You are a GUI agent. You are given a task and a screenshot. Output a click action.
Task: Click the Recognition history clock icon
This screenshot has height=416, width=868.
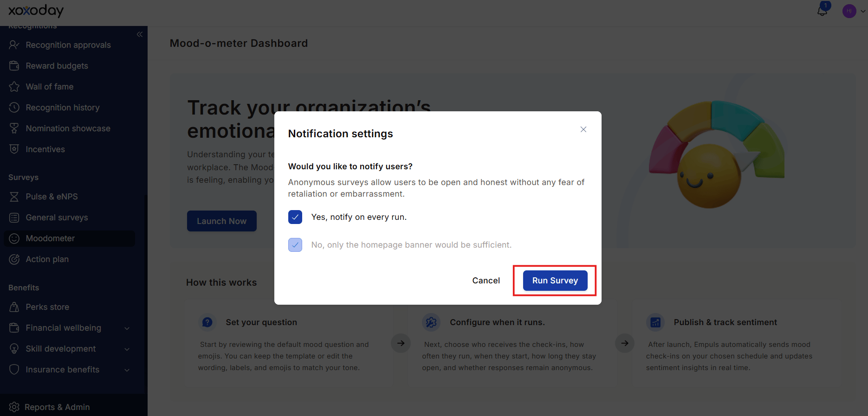click(14, 108)
